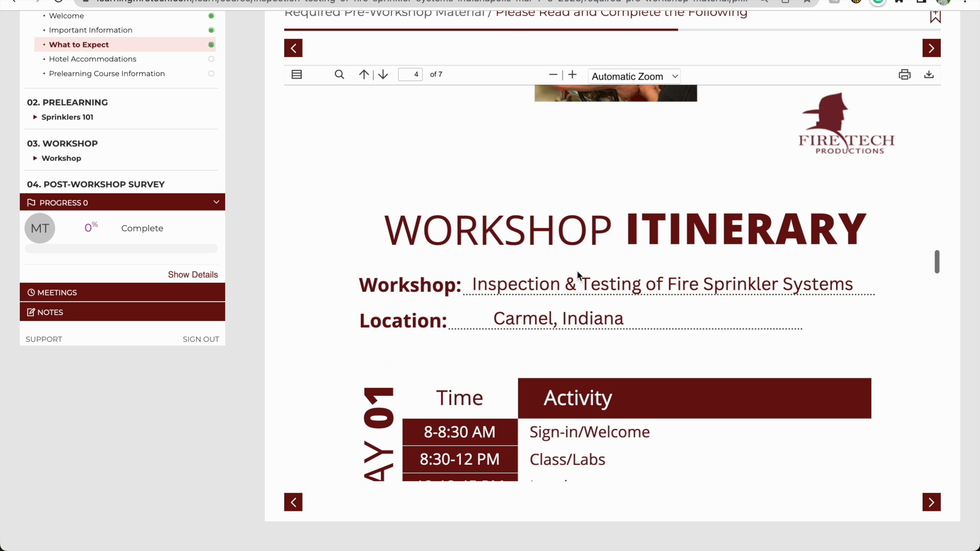Collapse the Progress panel chevron
This screenshot has height=551, width=980.
click(x=216, y=202)
